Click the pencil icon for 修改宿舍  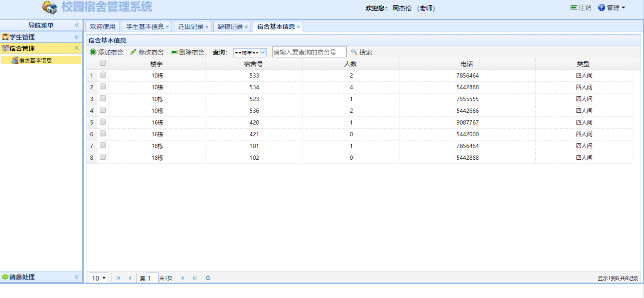[x=133, y=52]
